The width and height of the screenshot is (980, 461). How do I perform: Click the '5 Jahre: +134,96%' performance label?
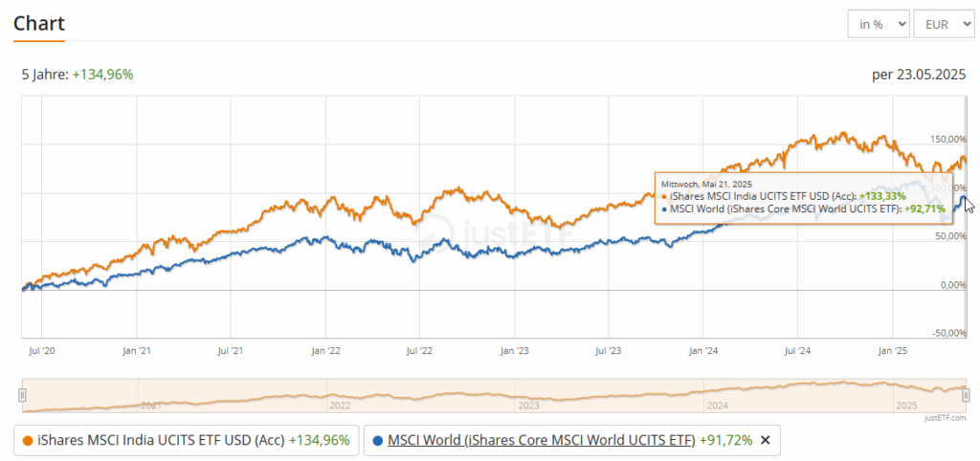78,75
